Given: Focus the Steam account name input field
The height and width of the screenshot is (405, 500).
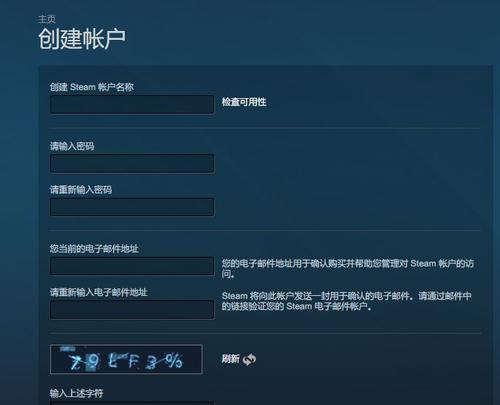Looking at the screenshot, I should pos(132,105).
